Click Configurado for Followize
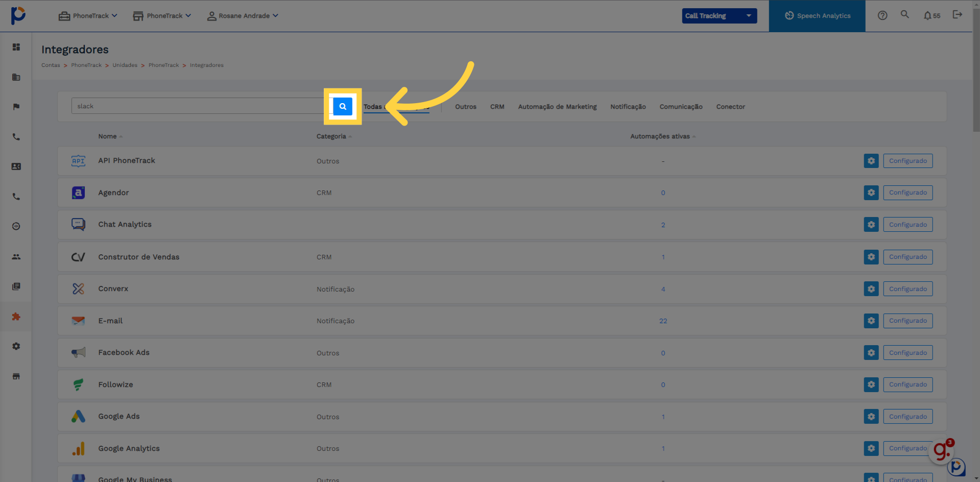This screenshot has height=482, width=980. (x=908, y=384)
